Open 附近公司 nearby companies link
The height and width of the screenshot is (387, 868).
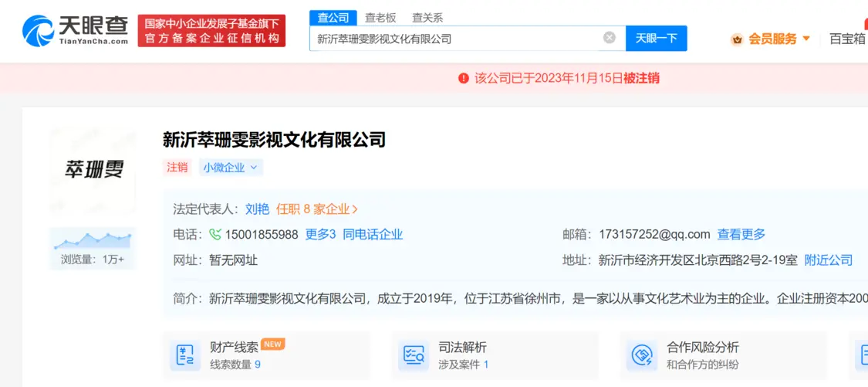[x=828, y=260]
